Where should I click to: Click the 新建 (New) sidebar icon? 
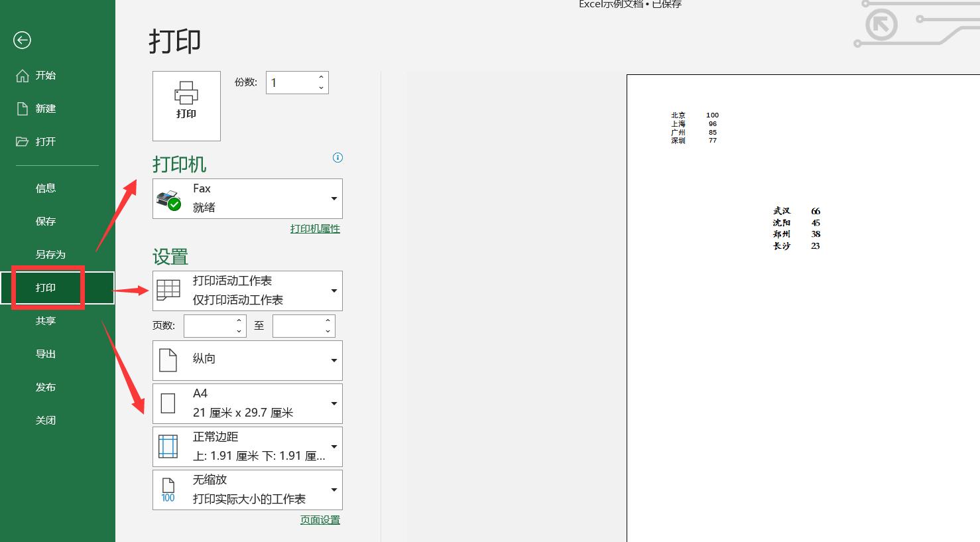click(23, 108)
